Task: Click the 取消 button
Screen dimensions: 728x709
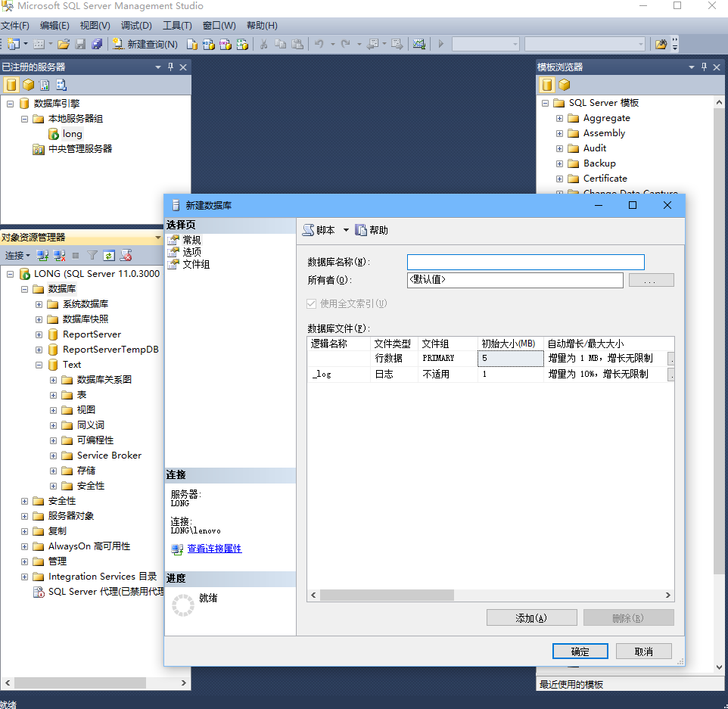Action: click(643, 651)
